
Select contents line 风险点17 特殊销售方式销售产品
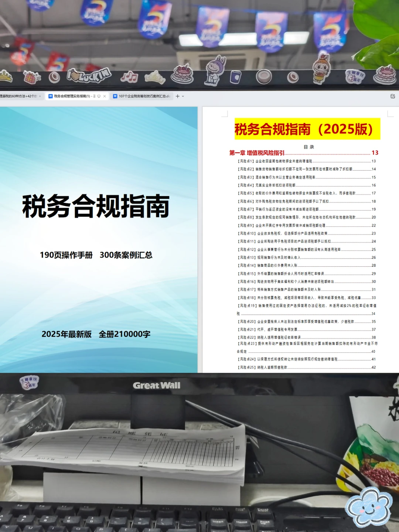306,289
